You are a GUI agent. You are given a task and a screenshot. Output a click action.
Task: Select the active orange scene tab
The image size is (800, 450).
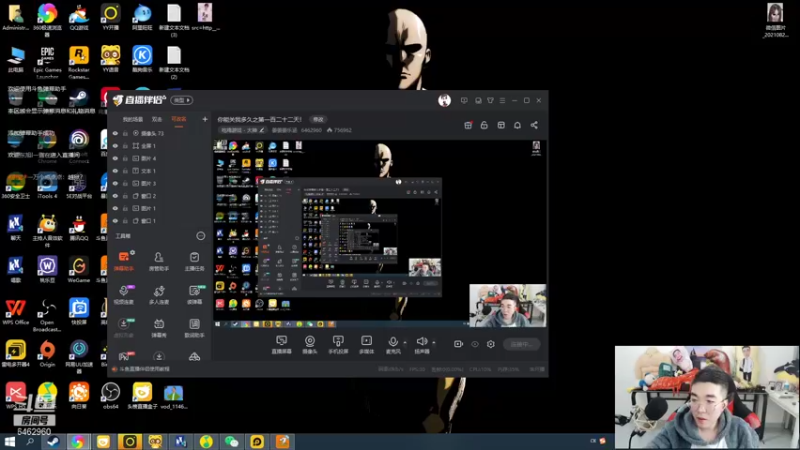179,119
